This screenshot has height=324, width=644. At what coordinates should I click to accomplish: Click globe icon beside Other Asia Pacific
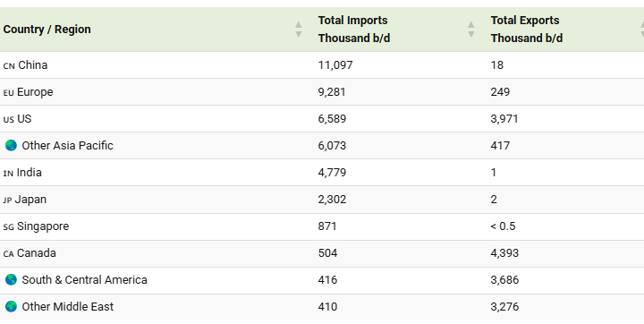click(x=11, y=146)
